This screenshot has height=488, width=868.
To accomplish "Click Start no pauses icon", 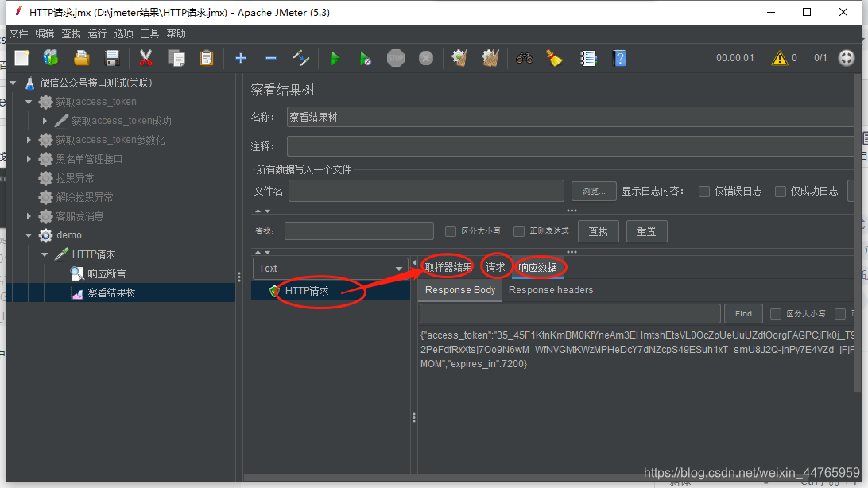I will pos(366,58).
